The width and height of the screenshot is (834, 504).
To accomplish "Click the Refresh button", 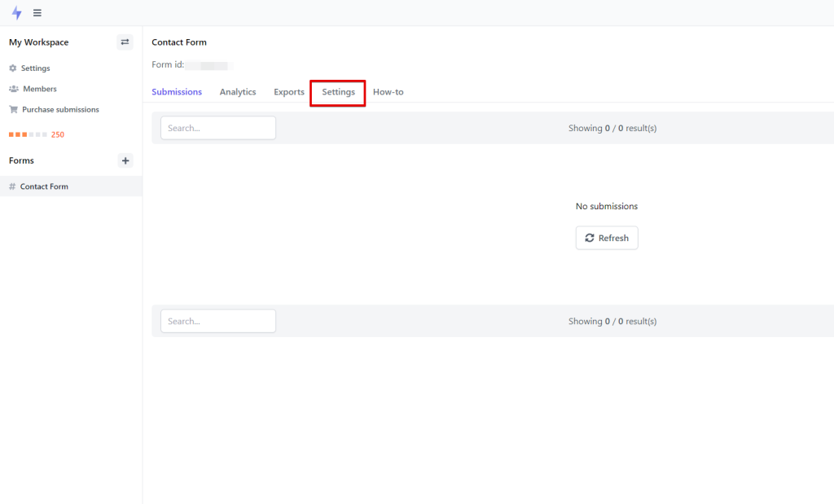I will click(x=607, y=238).
